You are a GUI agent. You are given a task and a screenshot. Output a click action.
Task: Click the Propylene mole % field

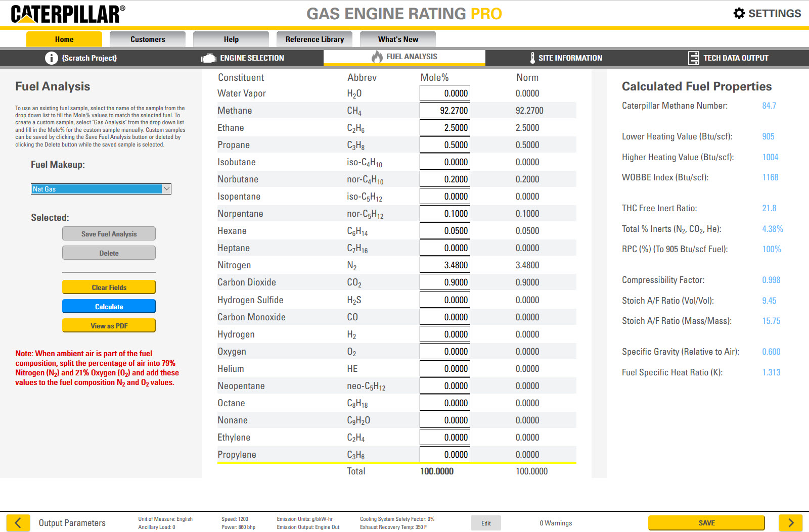445,455
